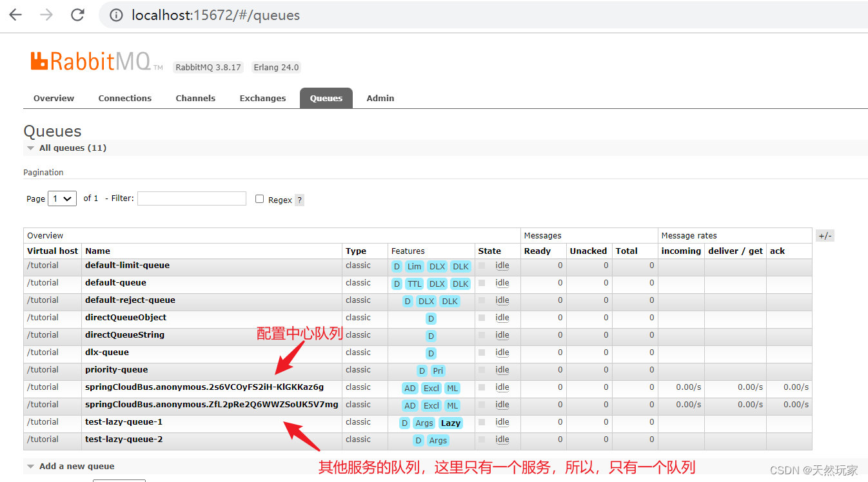
Task: Click Excl badge on springCloudBus 2s6VCOyFS2iH row
Action: click(431, 388)
